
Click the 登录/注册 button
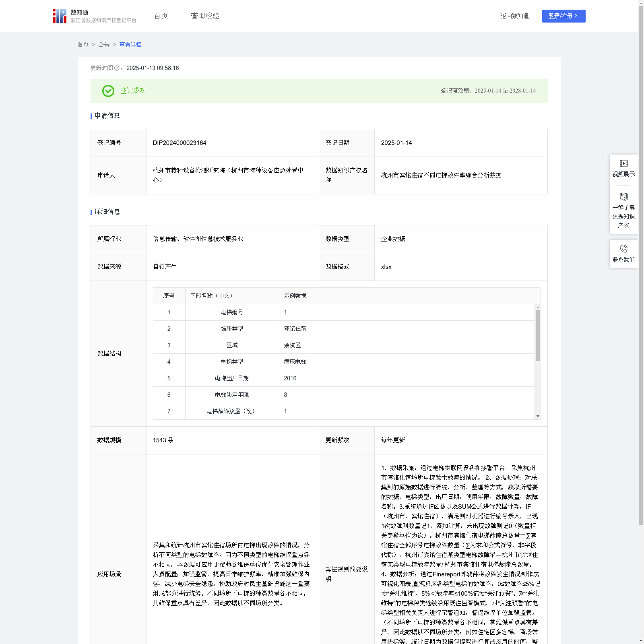coord(563,16)
